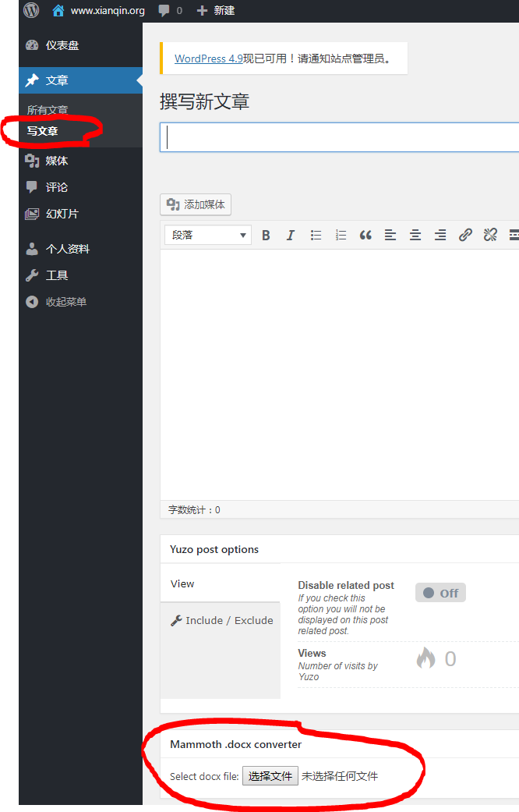The width and height of the screenshot is (519, 812).
Task: Click the remove link icon
Action: [490, 235]
